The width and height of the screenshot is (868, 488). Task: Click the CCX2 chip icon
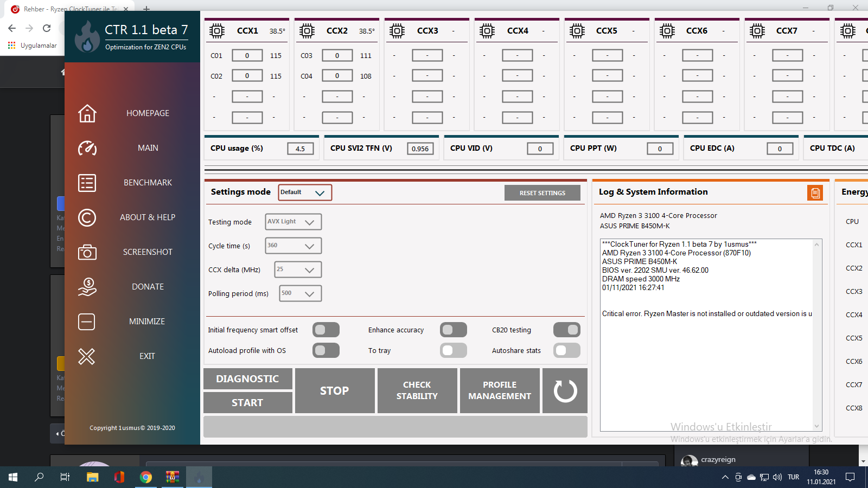(x=307, y=31)
